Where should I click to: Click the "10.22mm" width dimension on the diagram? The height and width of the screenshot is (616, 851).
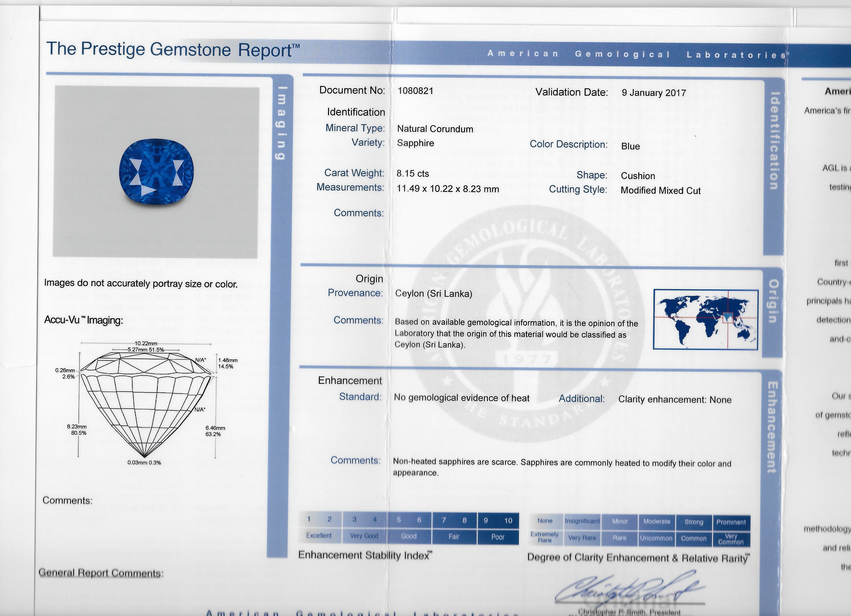[146, 344]
